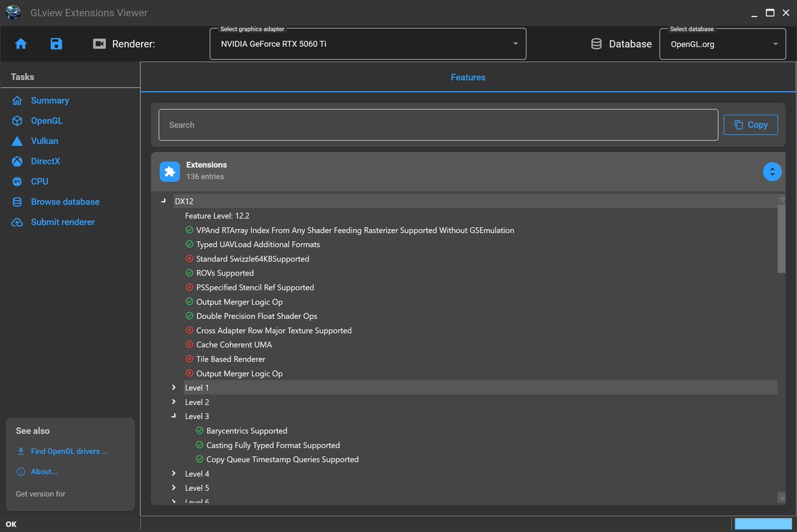797x532 pixels.
Task: Click the Vulkan triangle icon in sidebar
Action: (x=17, y=141)
